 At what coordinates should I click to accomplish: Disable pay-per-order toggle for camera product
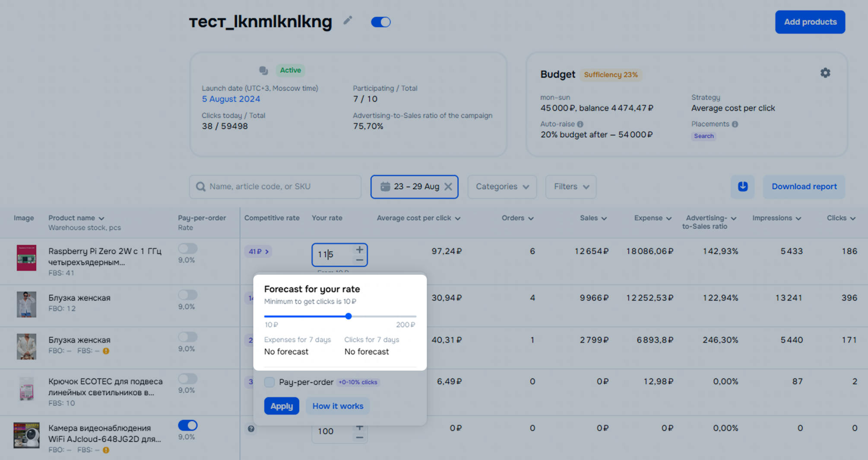187,425
